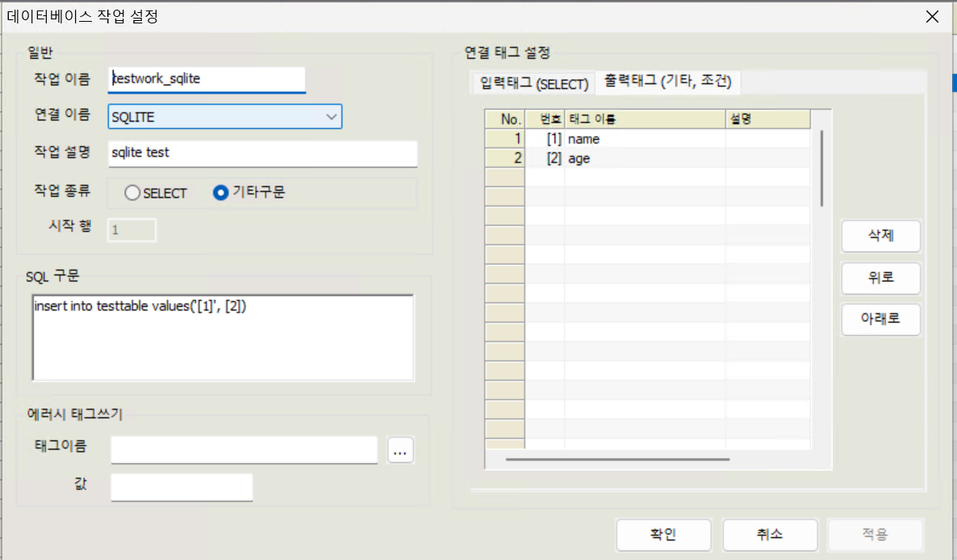The height and width of the screenshot is (560, 957).
Task: Click the 번호 column header
Action: (x=545, y=119)
